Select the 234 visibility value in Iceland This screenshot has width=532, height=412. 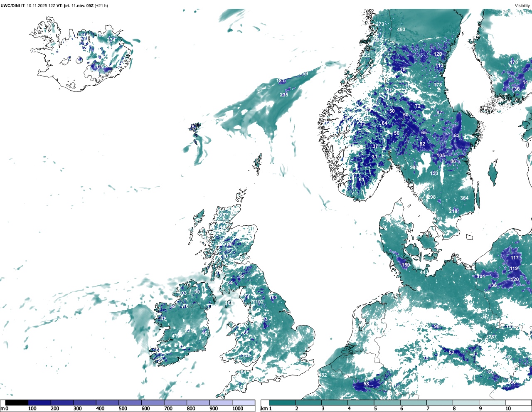tap(111, 40)
